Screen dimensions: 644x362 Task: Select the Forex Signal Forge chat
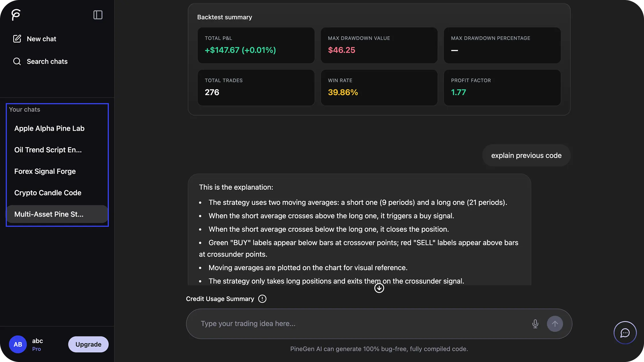point(45,171)
